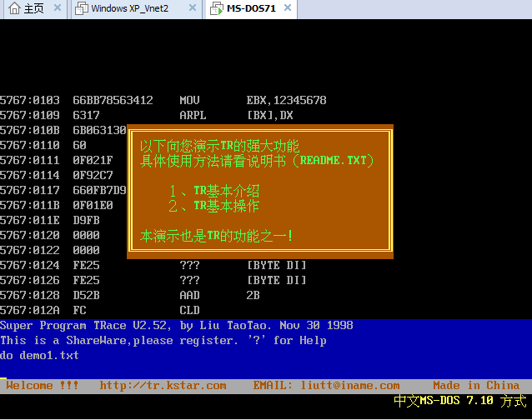Screen dimensions: 532x420
Task: Click hex bytes 0F021F
Action: point(93,160)
